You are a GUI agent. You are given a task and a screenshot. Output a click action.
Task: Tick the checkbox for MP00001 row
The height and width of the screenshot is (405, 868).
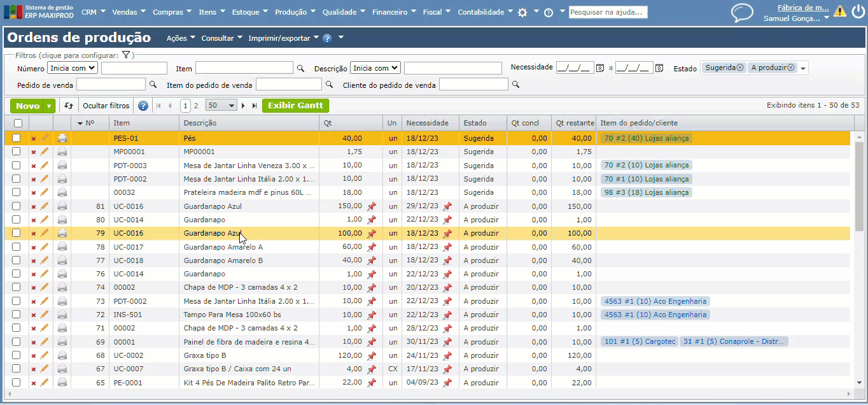17,152
